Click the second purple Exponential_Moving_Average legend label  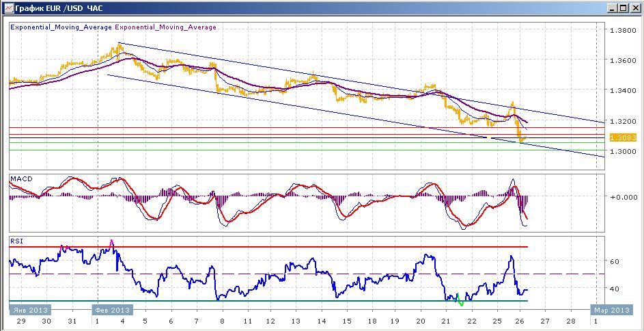[165, 27]
